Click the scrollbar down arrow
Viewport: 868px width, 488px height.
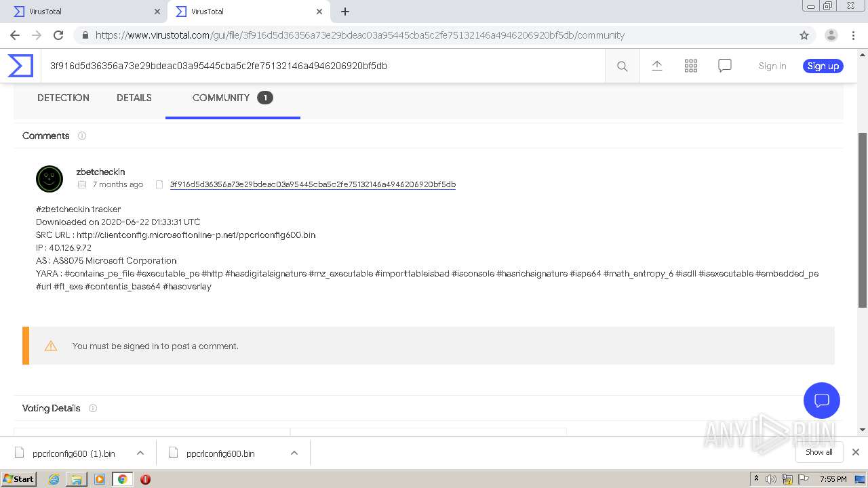(863, 430)
